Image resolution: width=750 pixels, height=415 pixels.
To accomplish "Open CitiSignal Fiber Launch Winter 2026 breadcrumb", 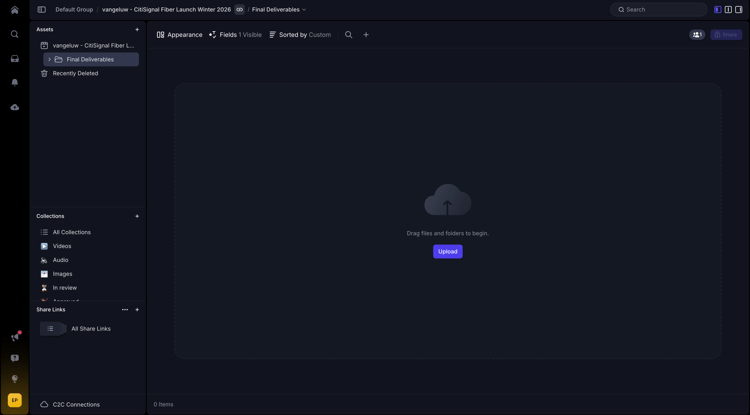I will coord(166,10).
